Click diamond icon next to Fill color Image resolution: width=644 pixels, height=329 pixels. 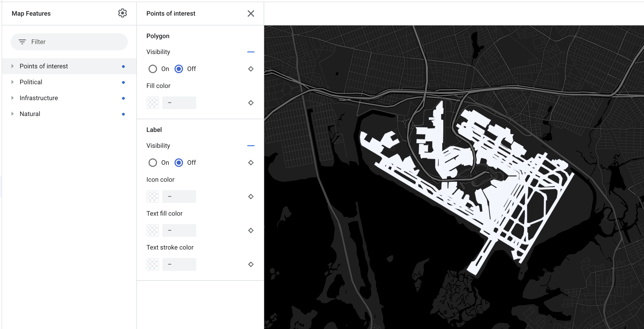click(251, 103)
